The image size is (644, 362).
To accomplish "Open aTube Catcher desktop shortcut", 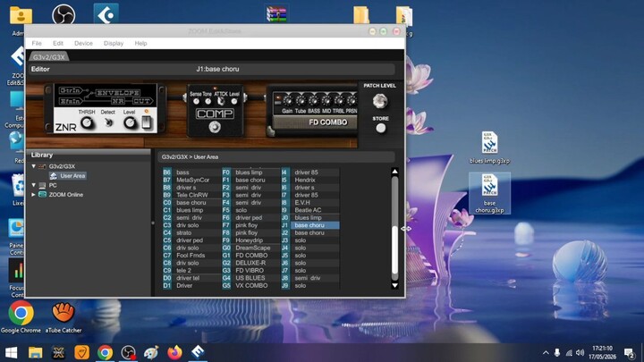I will pyautogui.click(x=64, y=316).
